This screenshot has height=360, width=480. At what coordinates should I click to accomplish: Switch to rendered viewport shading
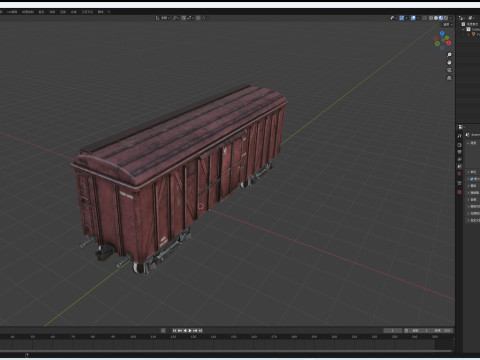coord(446,18)
